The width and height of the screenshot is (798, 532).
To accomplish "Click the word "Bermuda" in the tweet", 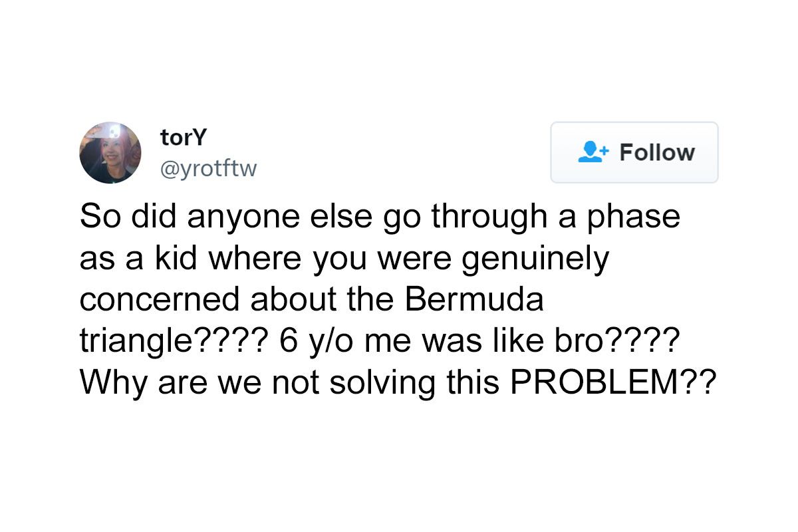I will [x=474, y=299].
